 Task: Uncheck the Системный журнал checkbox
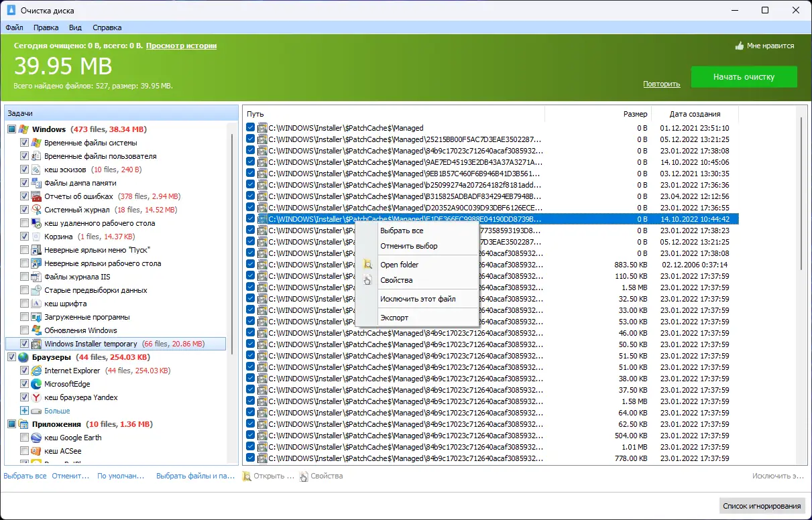(25, 210)
